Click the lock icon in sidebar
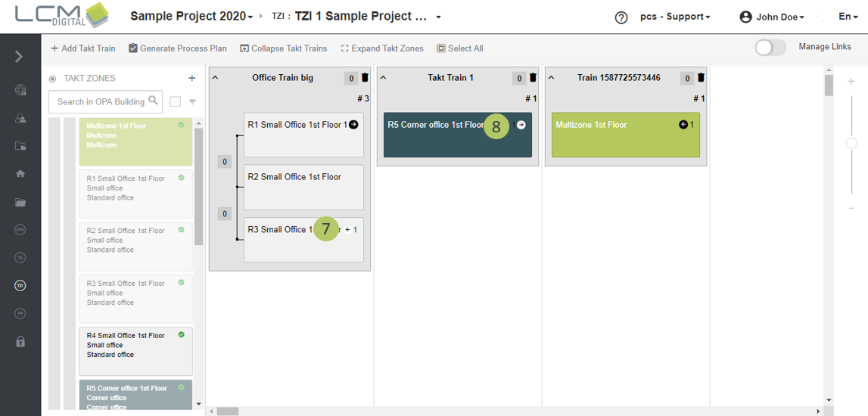The height and width of the screenshot is (416, 868). point(20,342)
